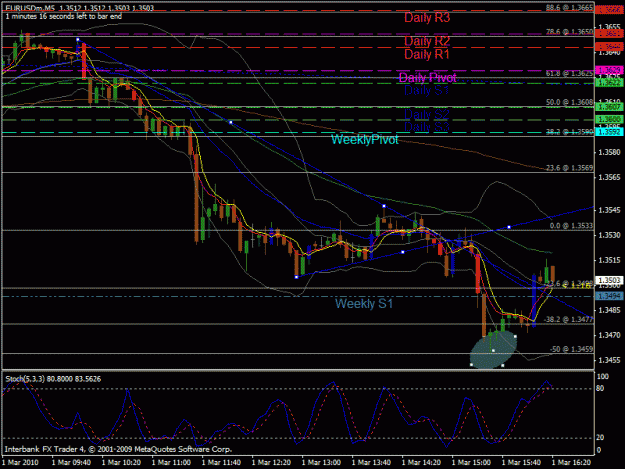Viewport: 625px width, 469px height.
Task: Click the Stochastic 20 level label
Action: tap(600, 438)
